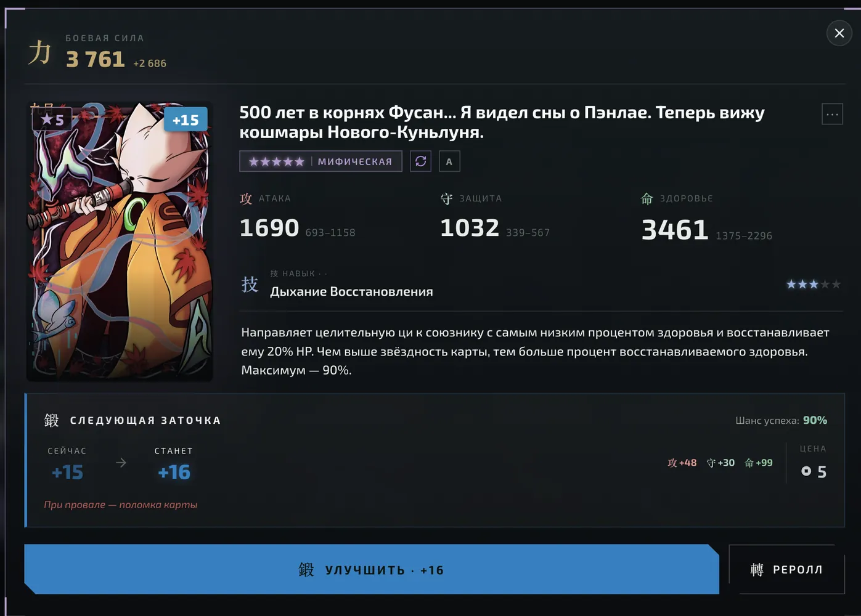Click the success chance 90% value

pos(815,420)
